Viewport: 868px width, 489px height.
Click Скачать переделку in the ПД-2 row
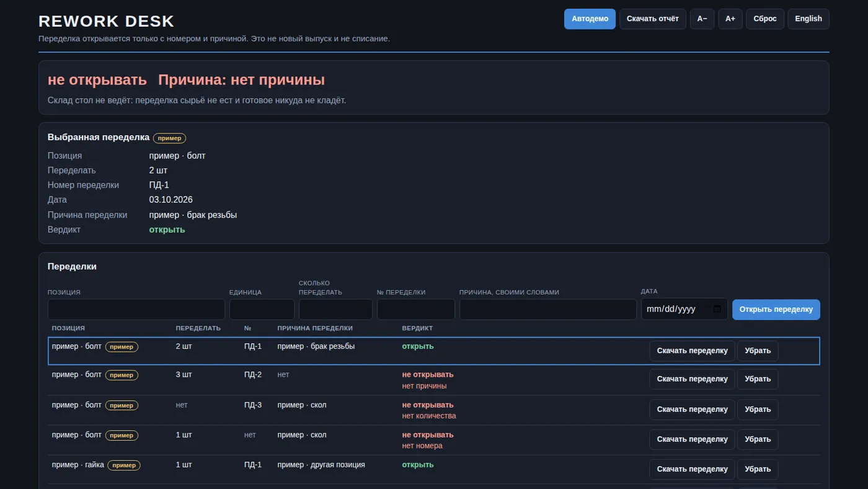(692, 379)
